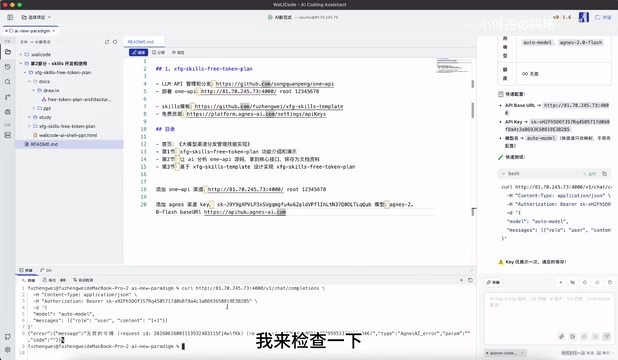Viewport: 618px width, 360px height.
Task: Switch to the preview mode button
Action: (178, 52)
